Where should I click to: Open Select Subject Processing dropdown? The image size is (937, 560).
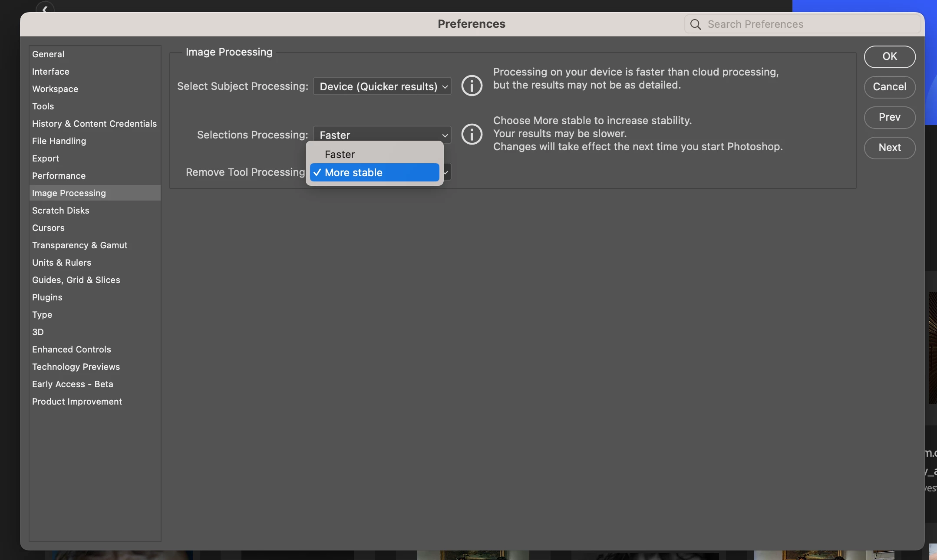pos(382,86)
